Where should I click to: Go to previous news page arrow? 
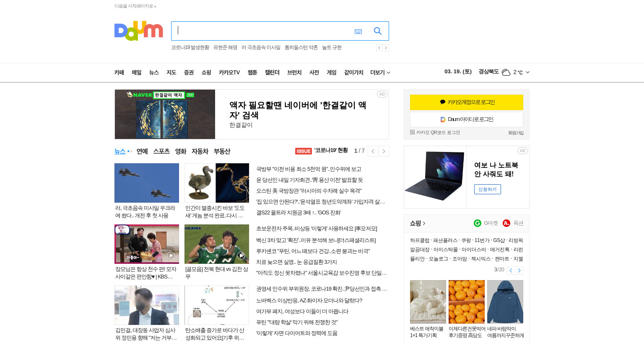point(373,151)
